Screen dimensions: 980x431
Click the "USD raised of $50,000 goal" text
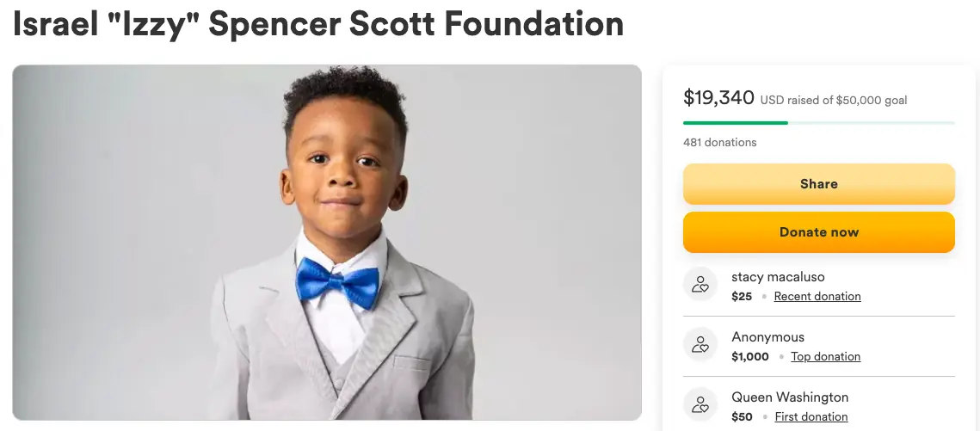tap(833, 100)
